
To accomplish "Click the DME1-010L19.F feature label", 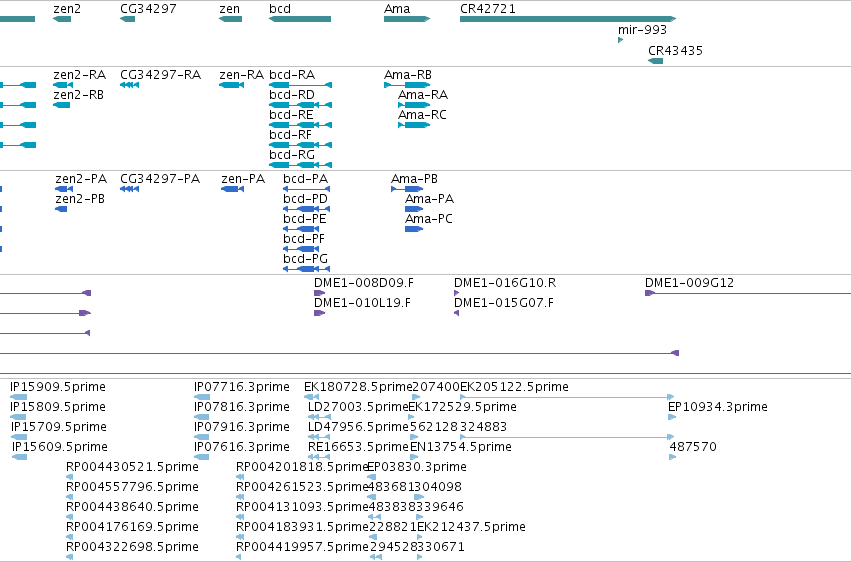I will click(362, 303).
